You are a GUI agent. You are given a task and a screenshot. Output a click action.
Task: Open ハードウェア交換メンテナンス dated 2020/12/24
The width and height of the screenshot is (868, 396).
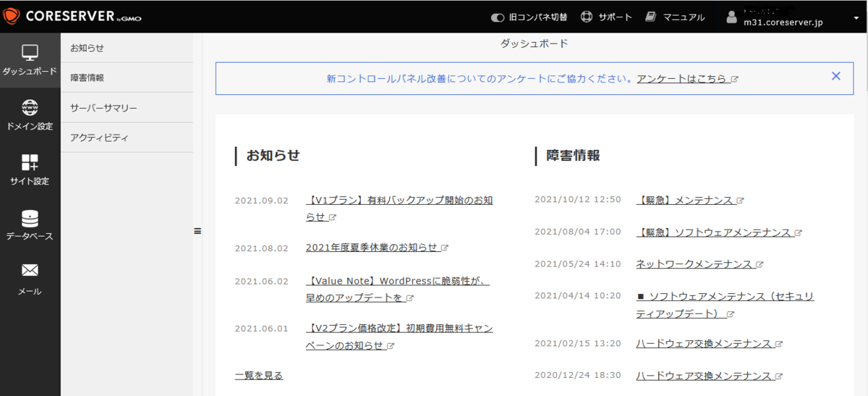point(704,376)
